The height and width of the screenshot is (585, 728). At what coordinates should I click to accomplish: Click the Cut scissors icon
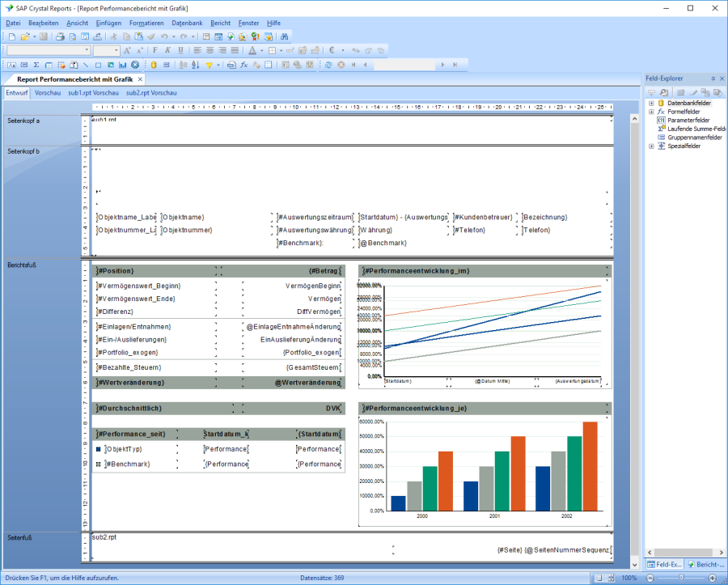click(114, 37)
